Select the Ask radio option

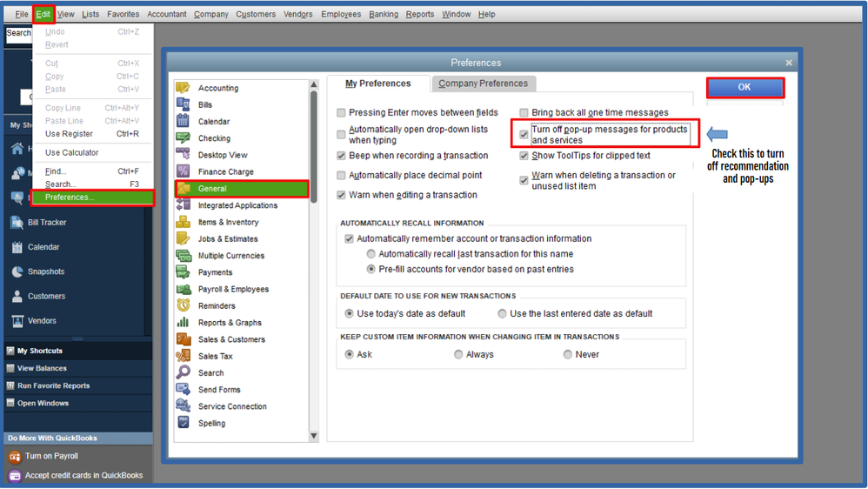coord(349,354)
